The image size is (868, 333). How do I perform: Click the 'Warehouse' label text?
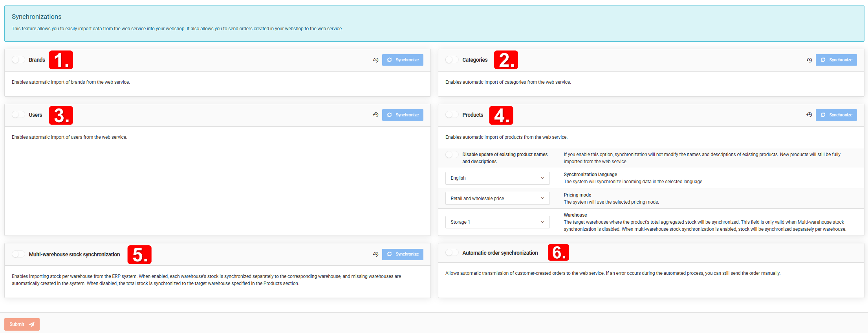tap(575, 215)
